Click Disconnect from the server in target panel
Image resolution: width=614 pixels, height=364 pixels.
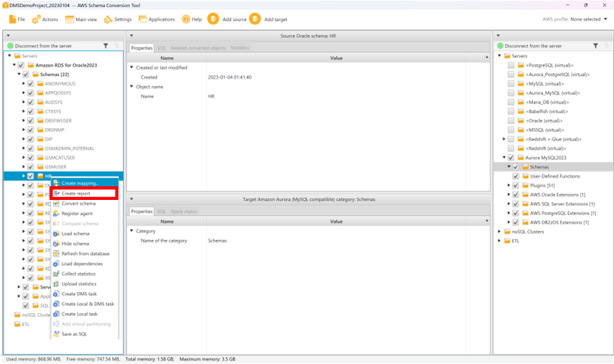click(534, 46)
